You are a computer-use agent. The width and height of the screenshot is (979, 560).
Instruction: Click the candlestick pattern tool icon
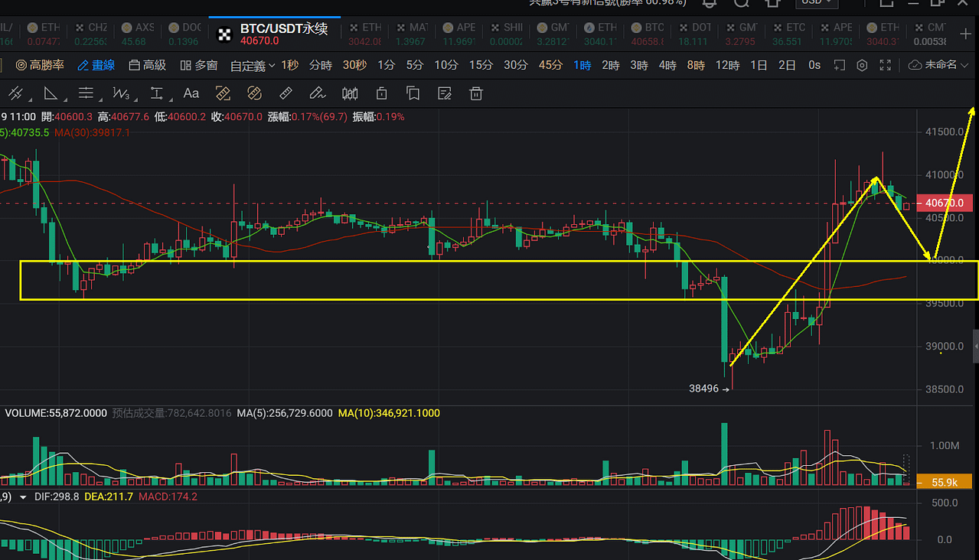tap(350, 94)
